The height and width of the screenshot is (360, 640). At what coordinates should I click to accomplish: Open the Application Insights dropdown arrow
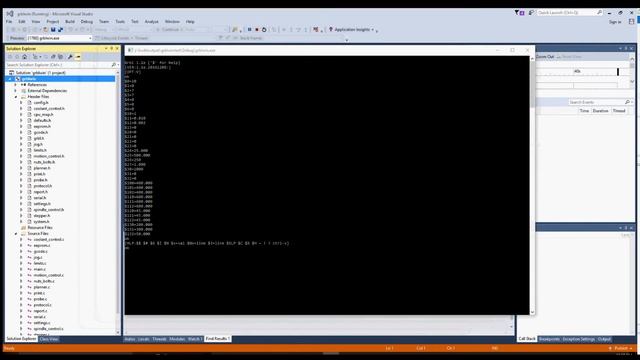click(373, 30)
